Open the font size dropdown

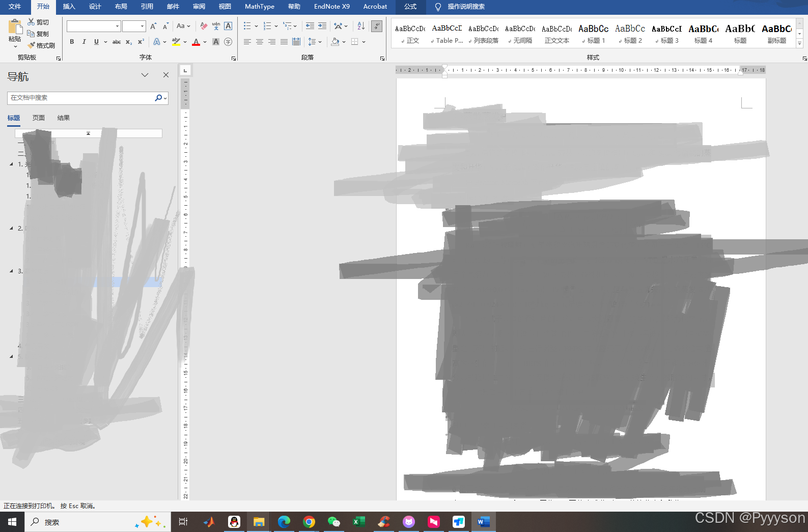click(142, 26)
